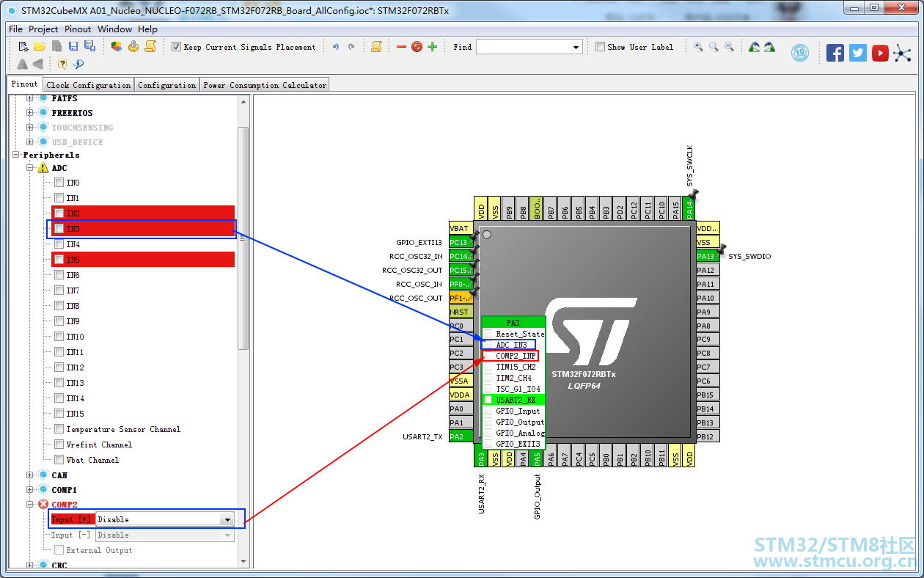The height and width of the screenshot is (578, 924).
Task: Click the red disable modes circle icon
Action: pyautogui.click(x=417, y=47)
